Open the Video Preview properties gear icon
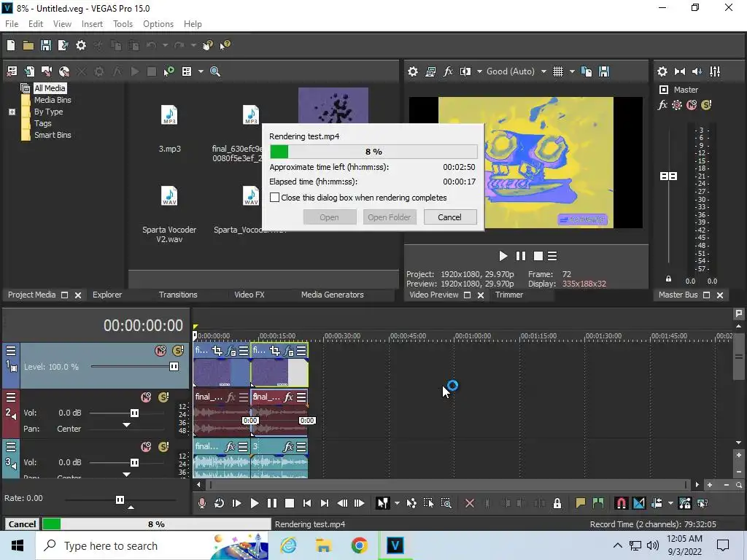The image size is (747, 560). coord(413,71)
